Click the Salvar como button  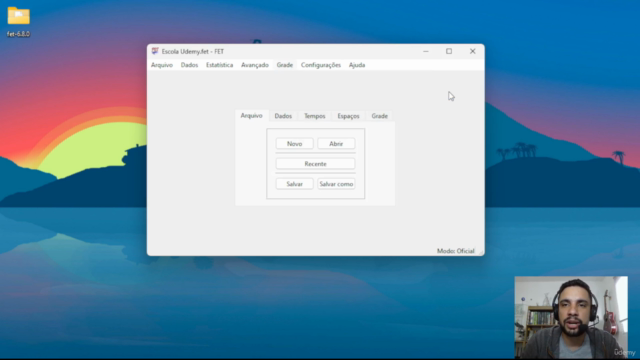click(x=336, y=184)
